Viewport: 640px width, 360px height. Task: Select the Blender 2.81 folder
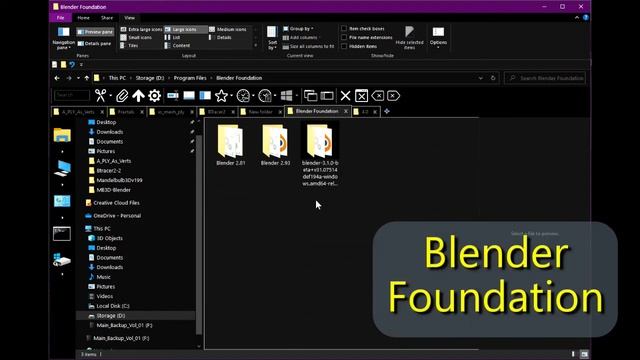click(231, 144)
